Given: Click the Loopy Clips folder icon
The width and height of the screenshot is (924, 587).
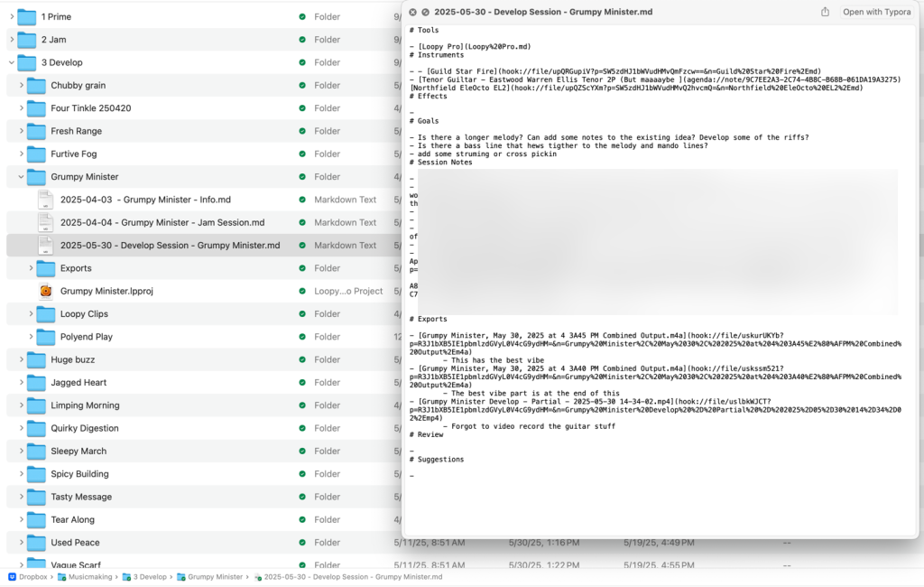Looking at the screenshot, I should tap(46, 314).
